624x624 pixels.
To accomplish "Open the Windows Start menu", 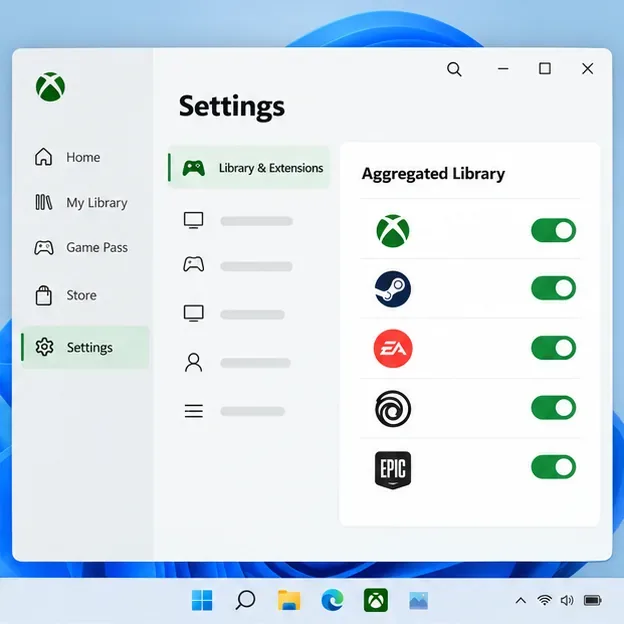I will pos(202,600).
